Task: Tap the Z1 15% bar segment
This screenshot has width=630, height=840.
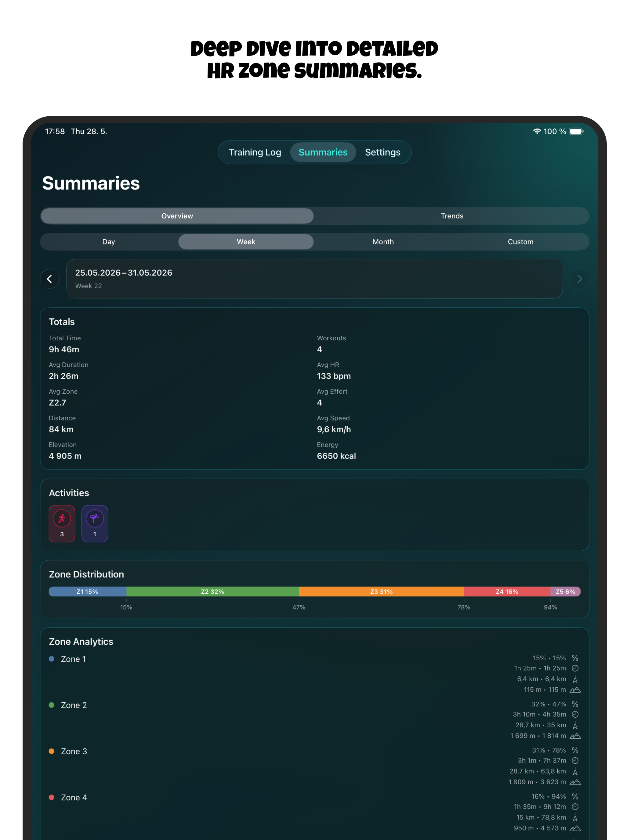Action: pyautogui.click(x=88, y=592)
